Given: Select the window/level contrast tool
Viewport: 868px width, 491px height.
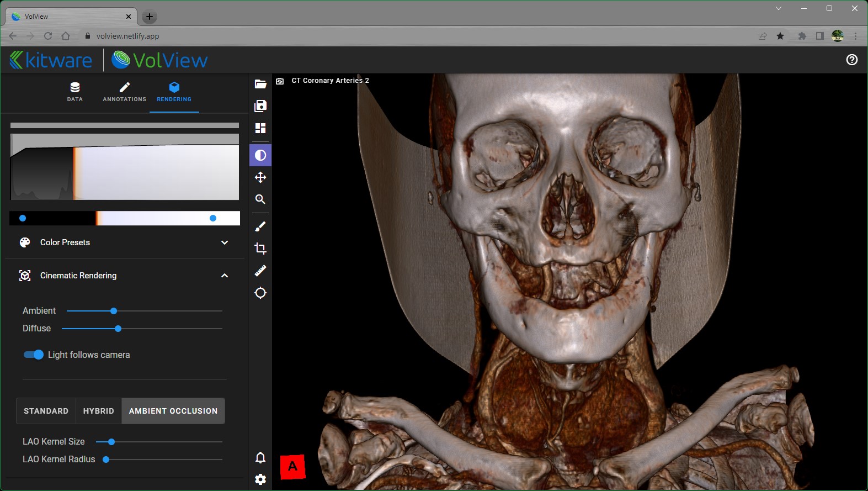Looking at the screenshot, I should tap(260, 155).
